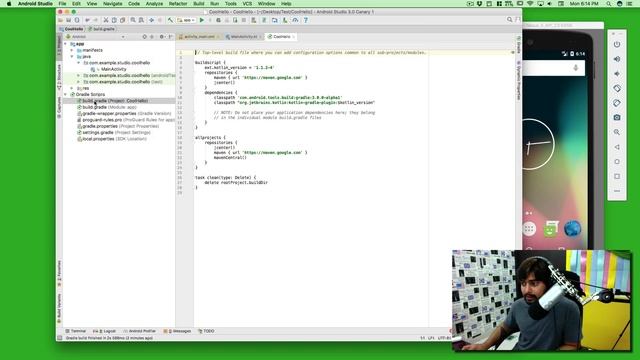Click scroll from source target icon
The height and width of the screenshot is (360, 640).
pyautogui.click(x=144, y=37)
